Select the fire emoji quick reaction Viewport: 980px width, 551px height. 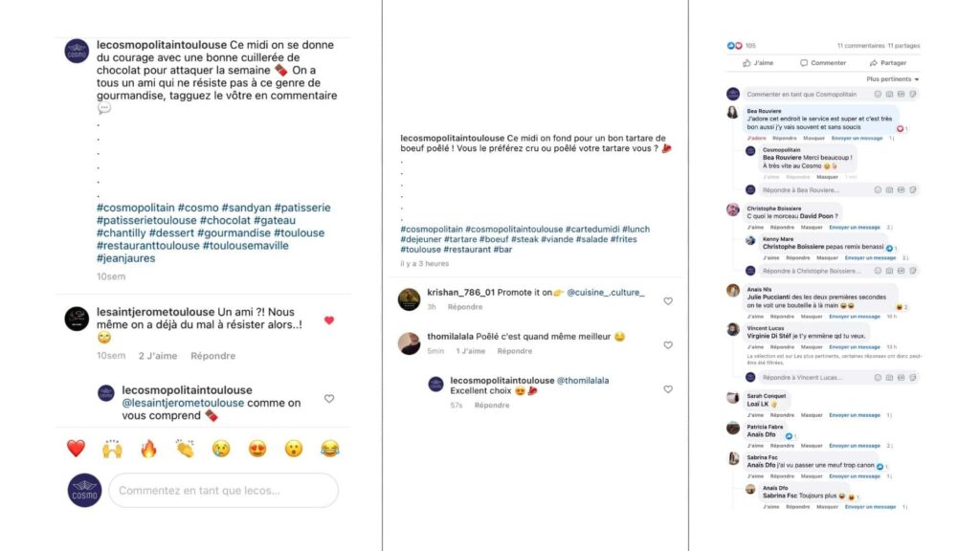pyautogui.click(x=148, y=448)
